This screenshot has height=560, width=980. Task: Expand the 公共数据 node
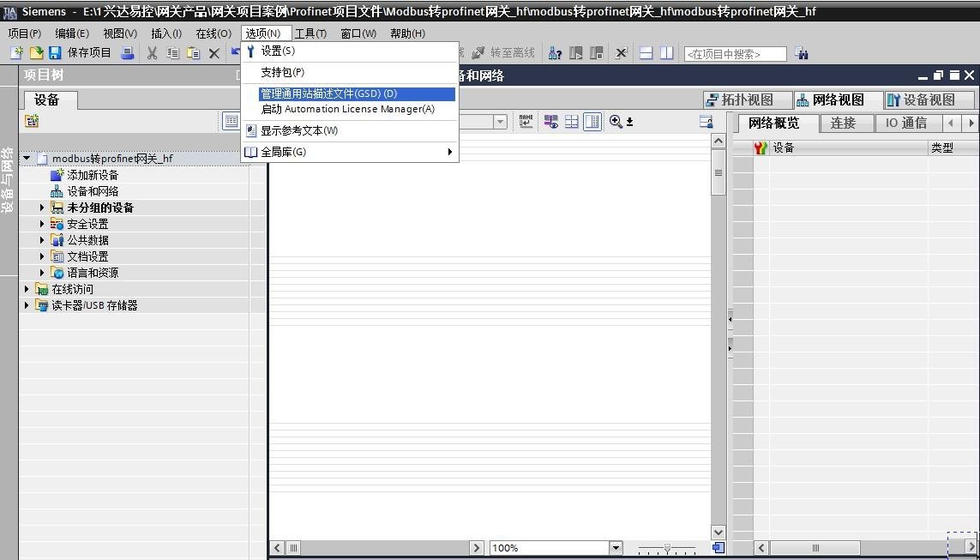[42, 240]
